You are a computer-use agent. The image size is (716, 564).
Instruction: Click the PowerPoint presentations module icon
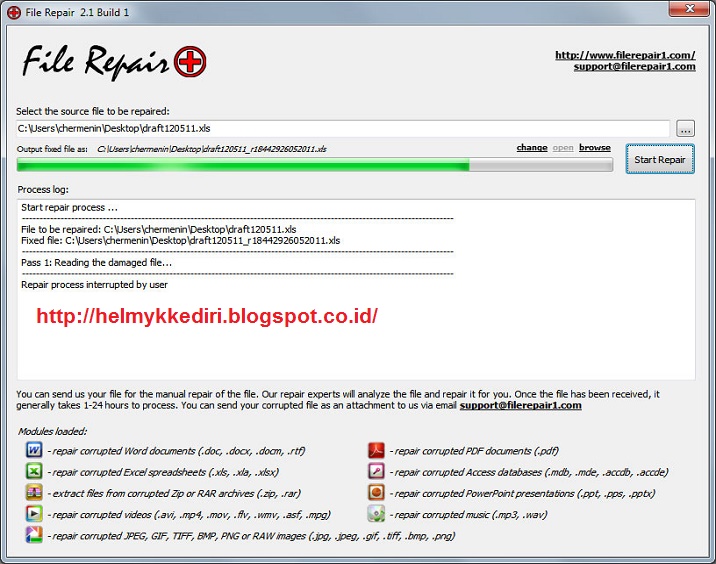(376, 492)
